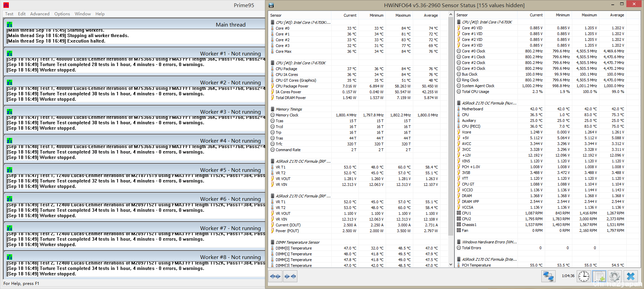The height and width of the screenshot is (289, 644).
Task: Open the Options menu in Prime95
Action: pos(62,14)
